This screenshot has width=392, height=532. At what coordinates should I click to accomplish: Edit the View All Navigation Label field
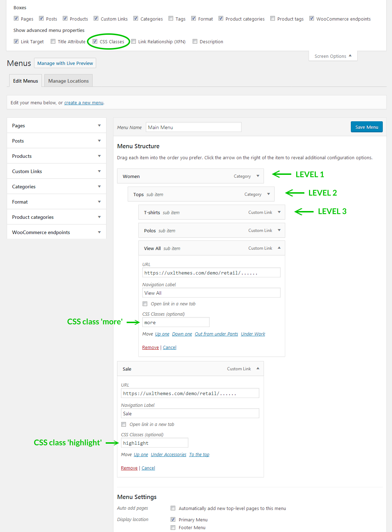pos(211,293)
